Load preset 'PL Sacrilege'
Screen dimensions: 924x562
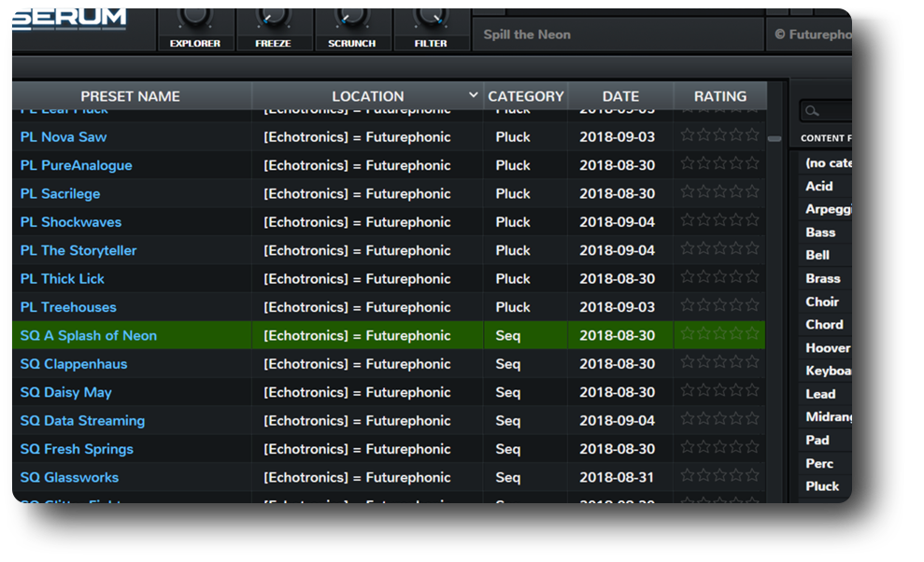60,194
